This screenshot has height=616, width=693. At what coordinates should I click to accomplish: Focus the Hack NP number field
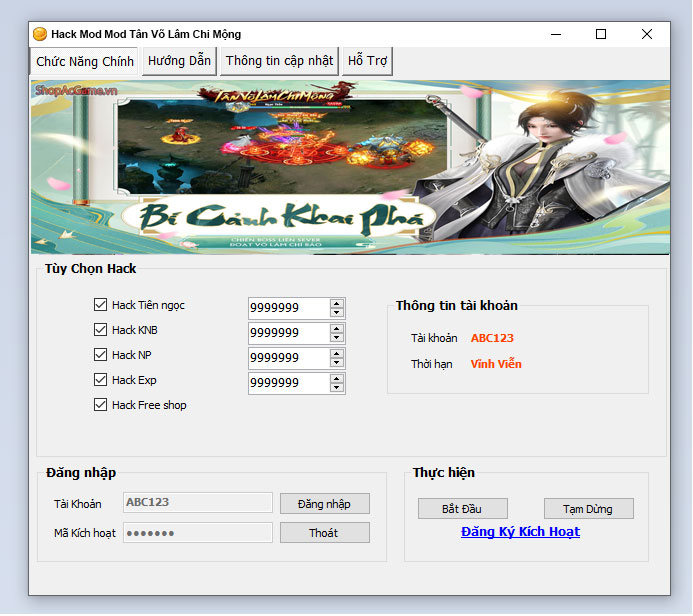pos(289,358)
